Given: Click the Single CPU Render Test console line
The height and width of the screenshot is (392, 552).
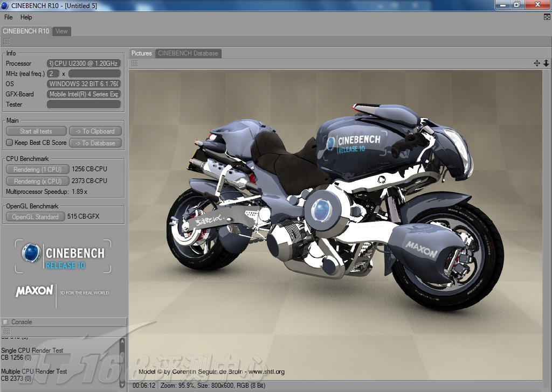Looking at the screenshot, I should pyautogui.click(x=32, y=351).
